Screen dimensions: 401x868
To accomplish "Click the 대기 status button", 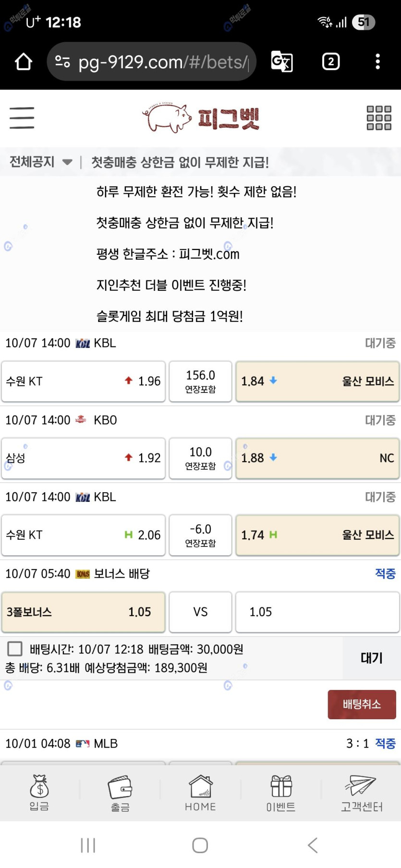I will pos(371,658).
